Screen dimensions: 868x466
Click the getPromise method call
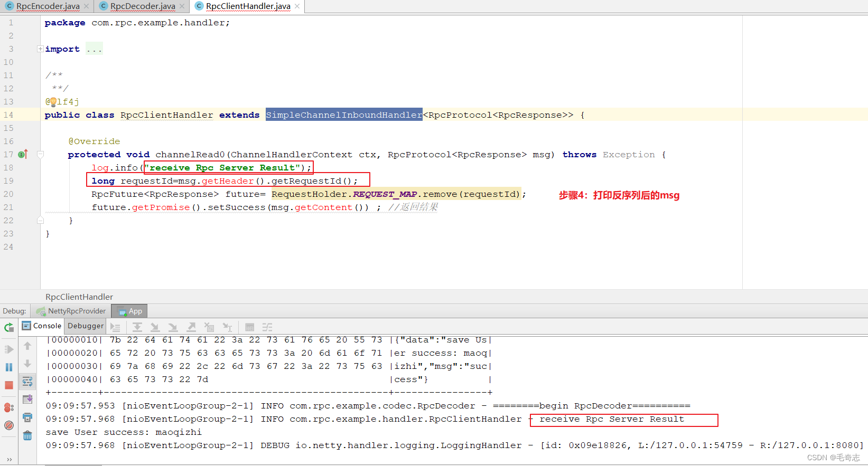pos(161,207)
